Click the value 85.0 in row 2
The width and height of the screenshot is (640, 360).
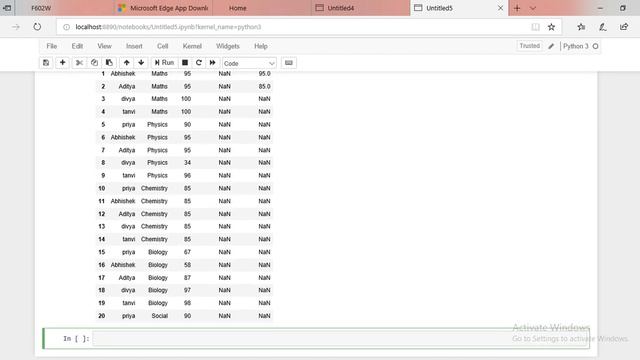coord(264,87)
